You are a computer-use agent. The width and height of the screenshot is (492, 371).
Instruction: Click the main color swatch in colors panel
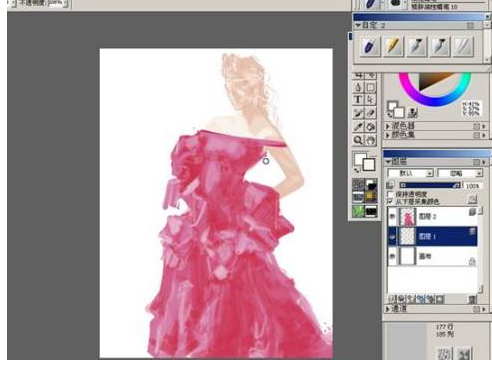tap(393, 107)
